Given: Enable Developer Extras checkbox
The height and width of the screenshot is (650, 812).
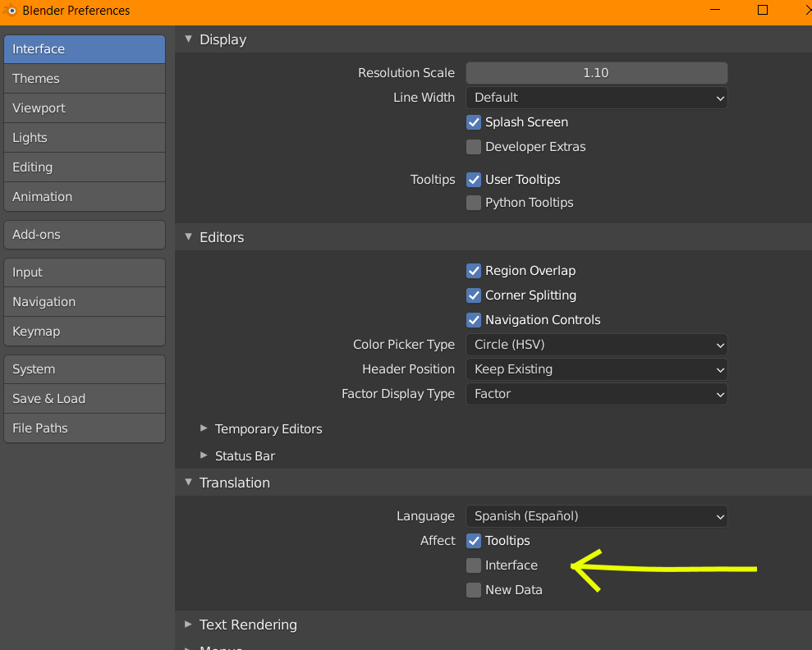Looking at the screenshot, I should coord(474,147).
